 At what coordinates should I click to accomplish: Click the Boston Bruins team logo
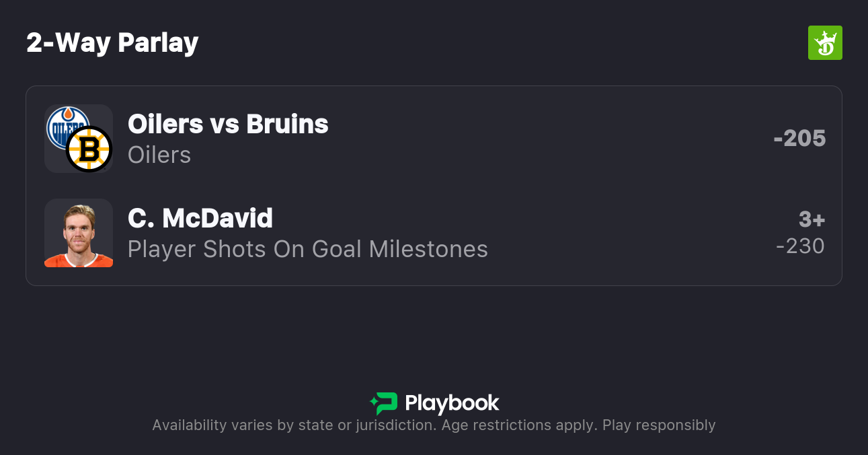pyautogui.click(x=89, y=149)
